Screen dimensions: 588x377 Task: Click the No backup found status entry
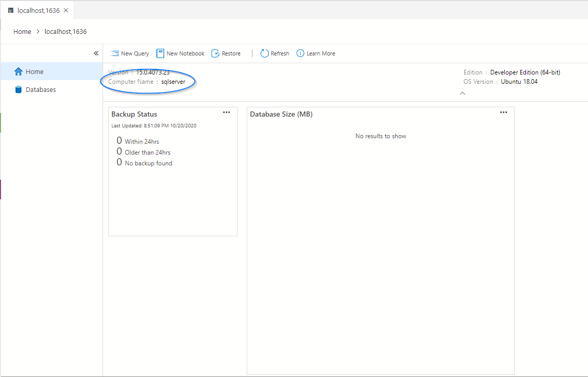click(x=149, y=163)
